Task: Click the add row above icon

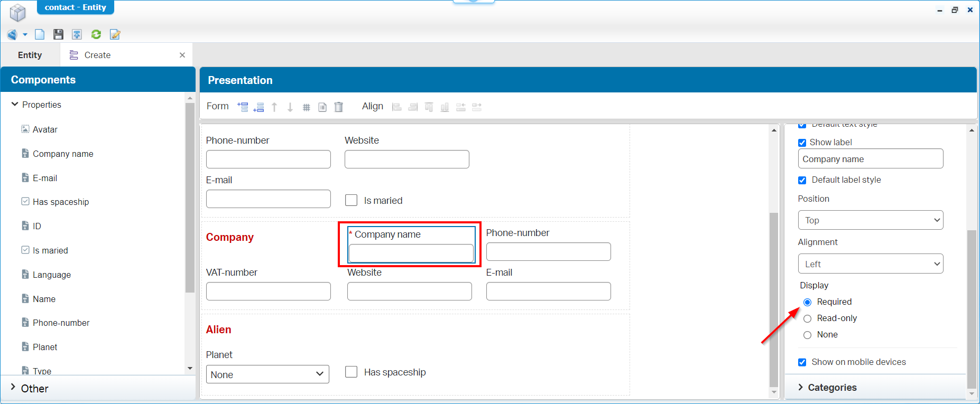Action: click(243, 107)
